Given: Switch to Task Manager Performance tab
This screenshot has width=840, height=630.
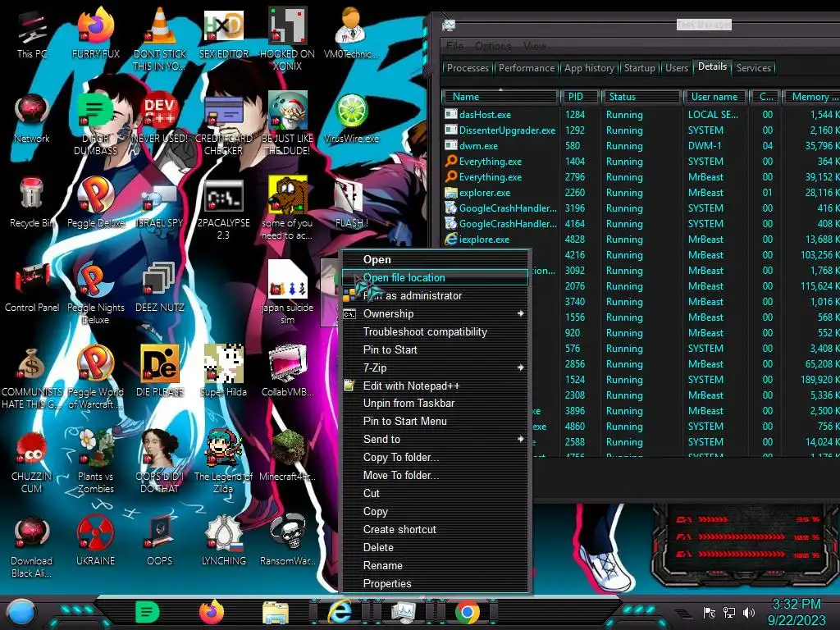Looking at the screenshot, I should pyautogui.click(x=527, y=68).
